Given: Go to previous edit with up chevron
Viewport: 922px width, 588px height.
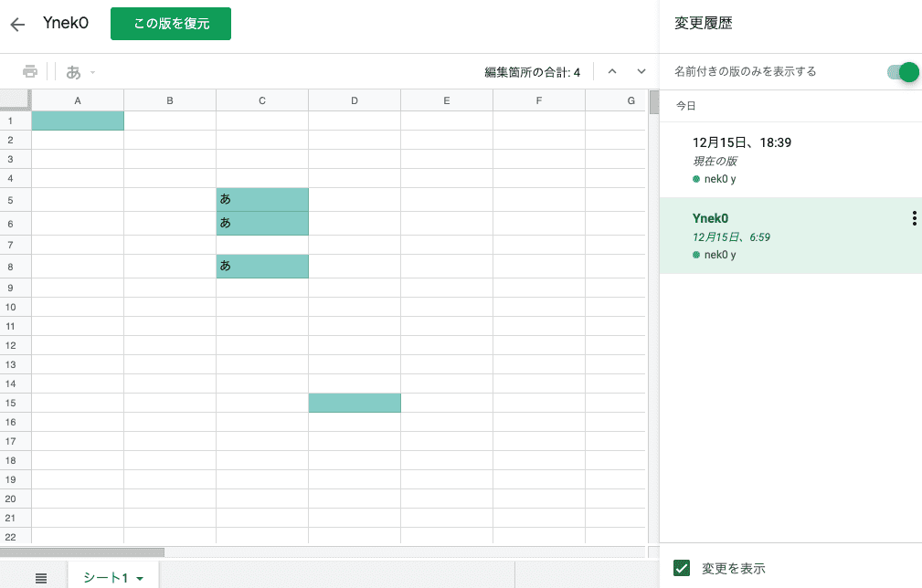Looking at the screenshot, I should (612, 71).
